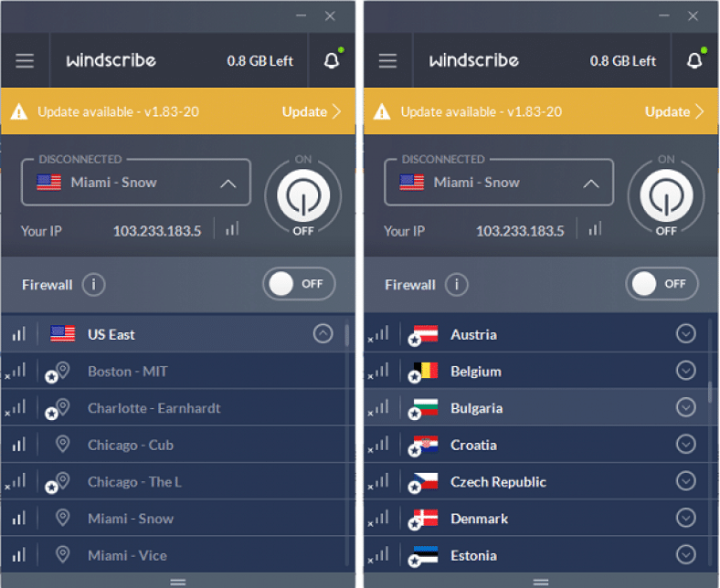
Task: Open hamburger menu in right Windscribe window
Action: click(387, 60)
